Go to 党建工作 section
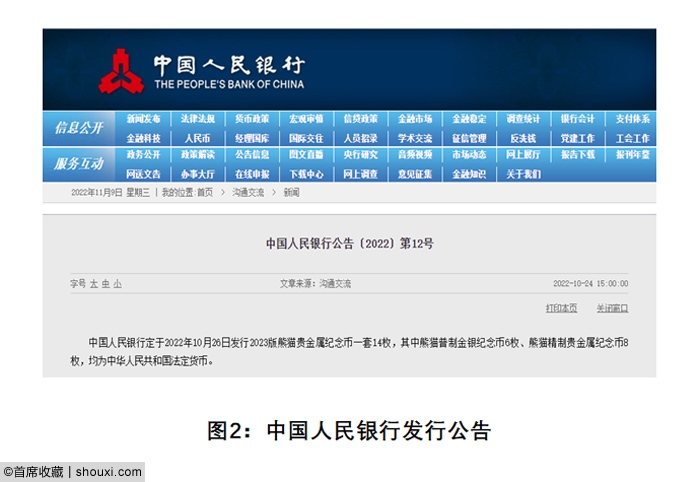This screenshot has height=482, width=700. pos(578,138)
